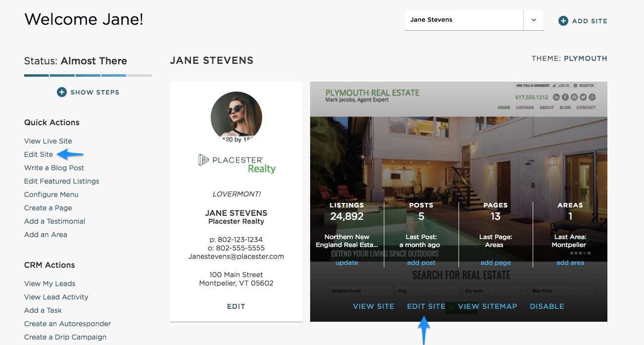Click the Placester Realty logo
Image resolution: width=644 pixels, height=345 pixels.
pos(236,163)
